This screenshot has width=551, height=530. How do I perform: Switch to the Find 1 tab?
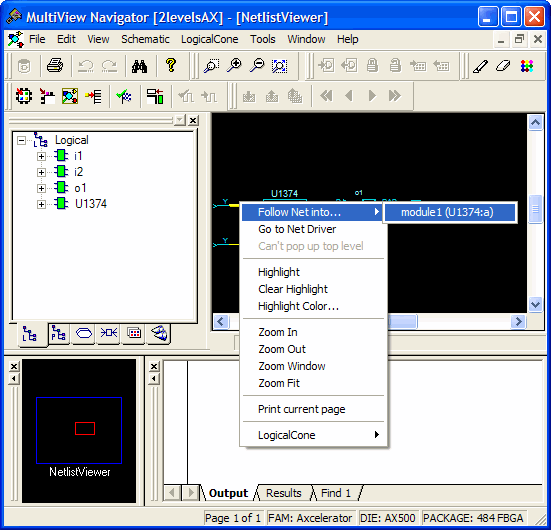(x=336, y=493)
